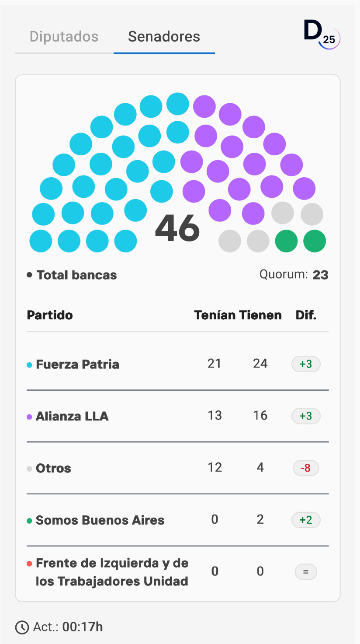This screenshot has height=644, width=360.
Task: Click the equals badge for Frente de Izquierda
Action: pos(306,572)
